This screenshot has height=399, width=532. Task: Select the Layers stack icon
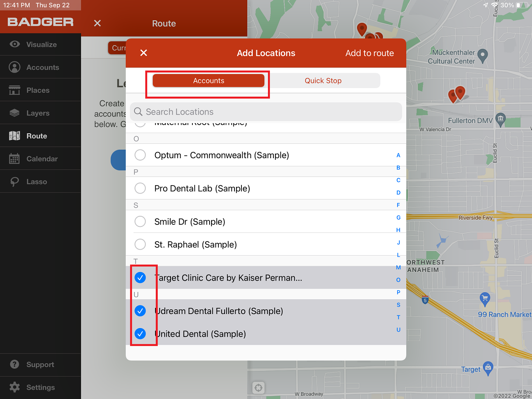14,113
